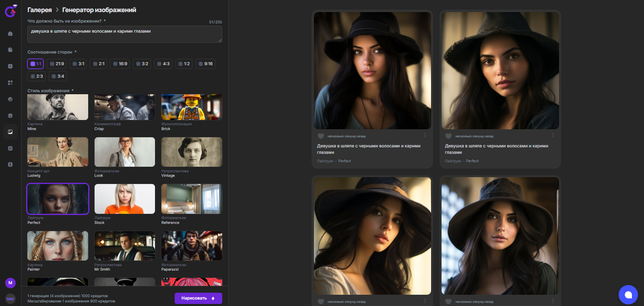Choose the Brick animation style thumbnail
Viewport: 644px width, 306px height.
click(192, 107)
